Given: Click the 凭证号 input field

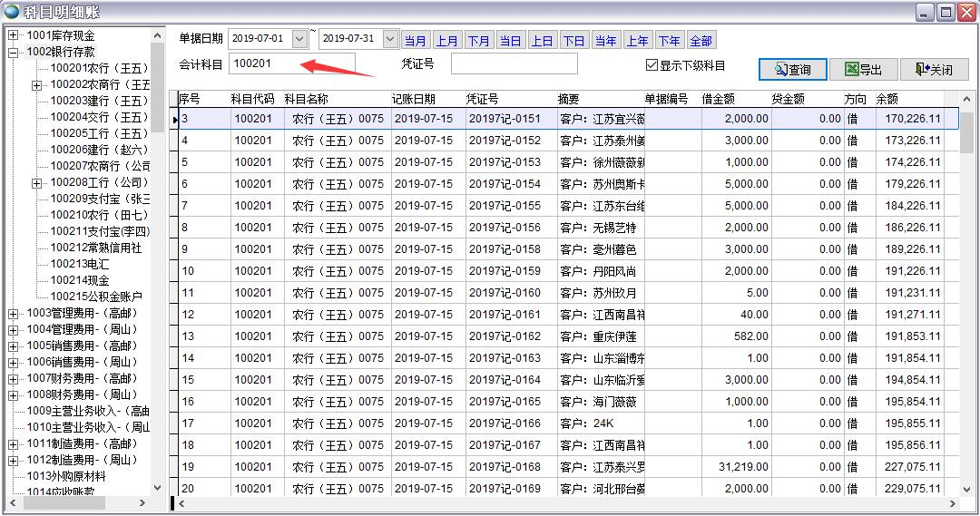Looking at the screenshot, I should tap(514, 63).
